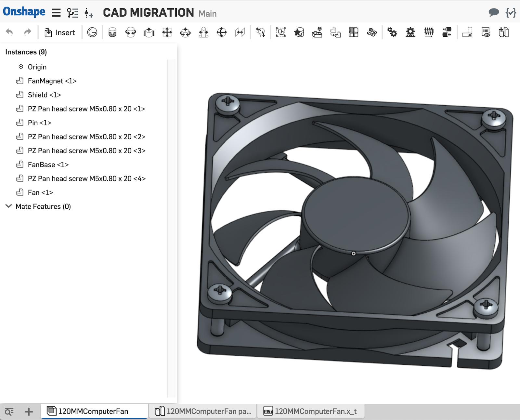This screenshot has height=420, width=520.
Task: Select the Slider mate tool
Action: pos(149,33)
